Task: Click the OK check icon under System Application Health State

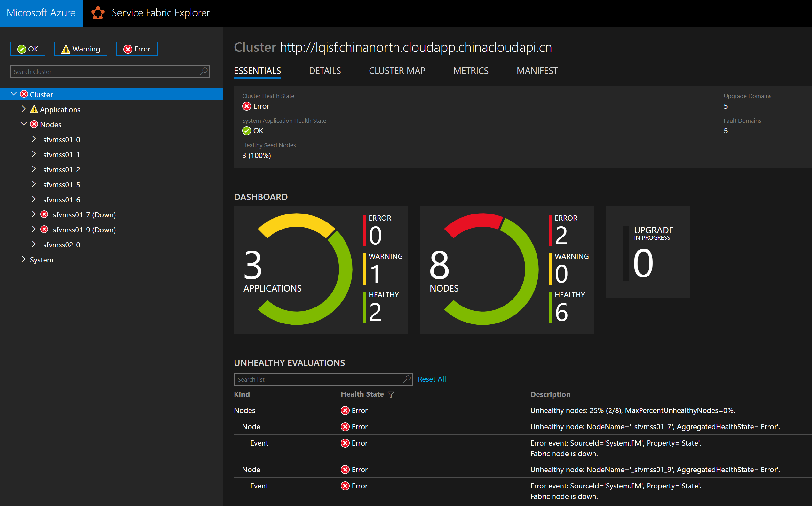Action: coord(246,131)
